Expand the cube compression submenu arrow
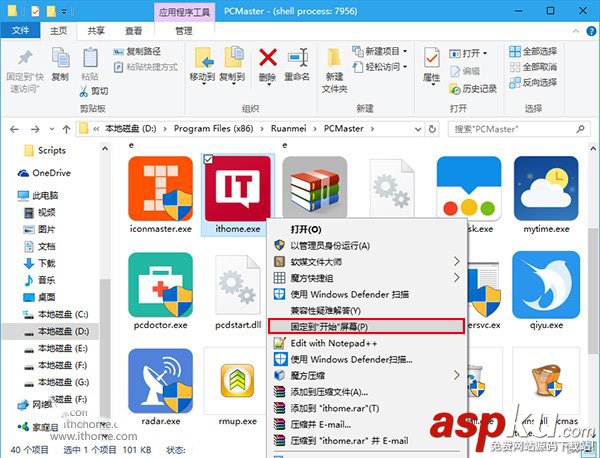Image resolution: width=600 pixels, height=458 pixels. pyautogui.click(x=456, y=375)
